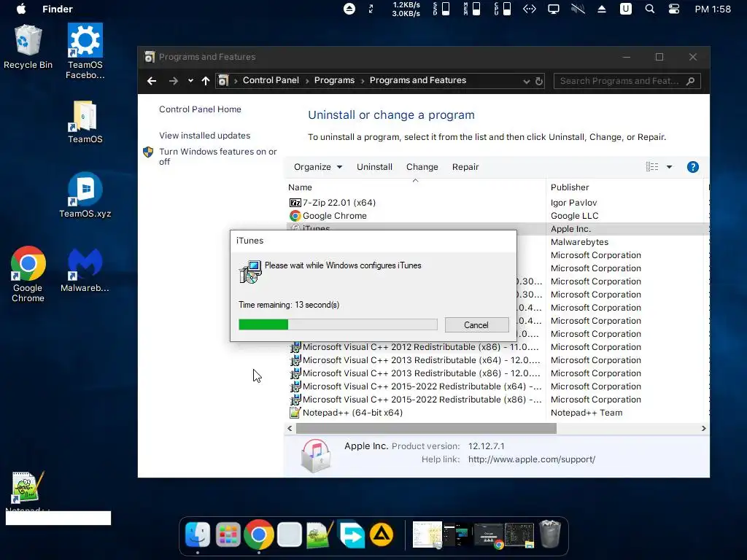747x560 pixels.
Task: Launch Chrome from the dock
Action: click(x=259, y=534)
